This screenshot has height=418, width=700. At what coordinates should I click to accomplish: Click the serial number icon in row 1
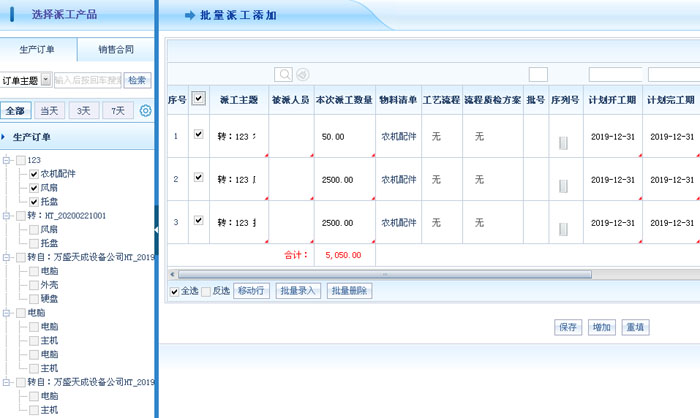pos(563,142)
